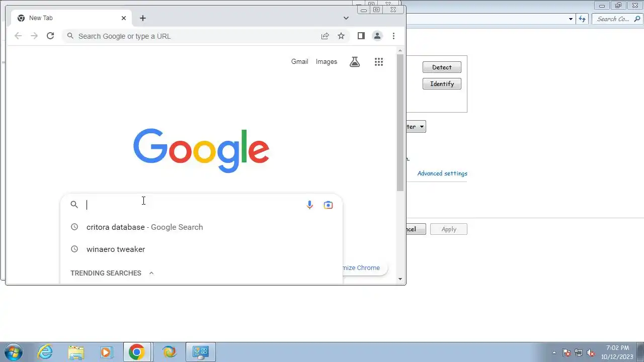Show hidden system tray icons

[x=554, y=352]
